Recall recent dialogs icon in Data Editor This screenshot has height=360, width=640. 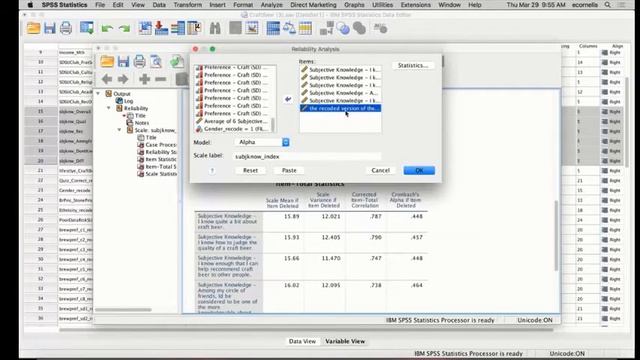87,29
